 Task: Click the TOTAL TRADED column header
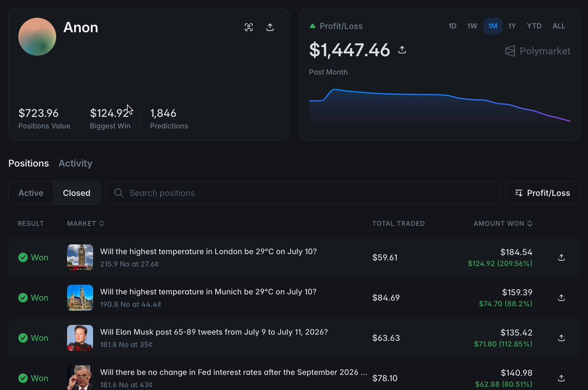click(398, 223)
